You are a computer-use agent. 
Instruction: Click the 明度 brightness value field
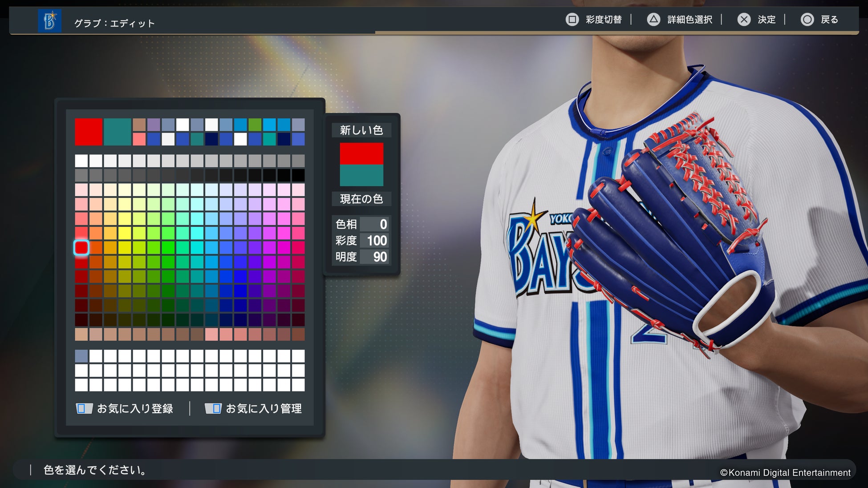click(x=374, y=257)
